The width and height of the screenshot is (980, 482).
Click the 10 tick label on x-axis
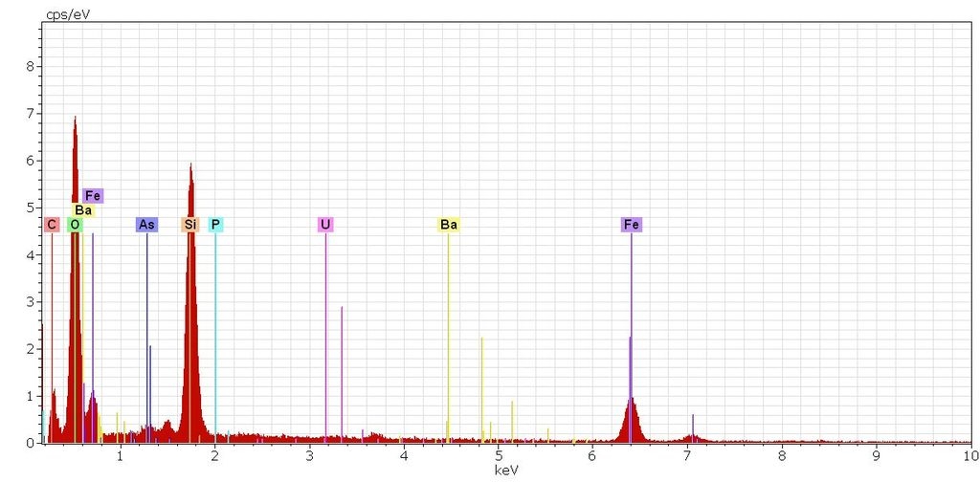point(969,457)
